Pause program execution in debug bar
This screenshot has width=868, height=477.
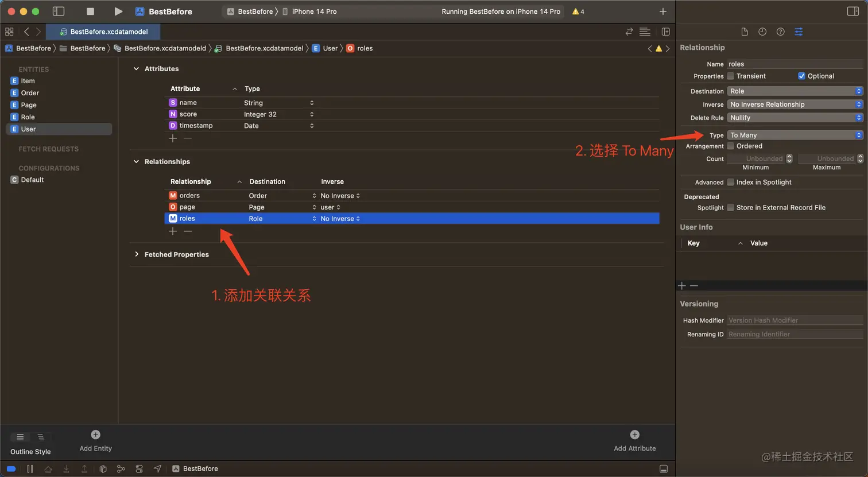pos(30,468)
